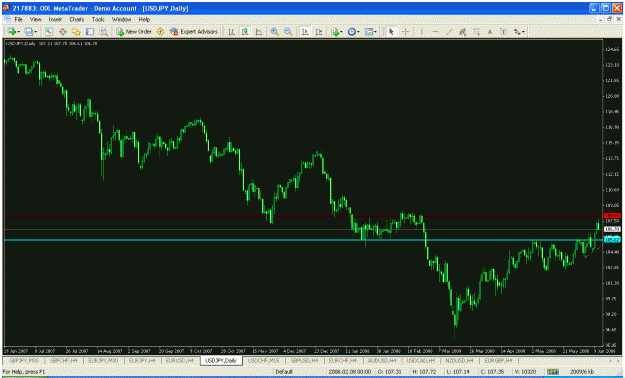Screen dimensions: 625x378
Task: Click the cyan price label on the price axis
Action: click(x=612, y=240)
